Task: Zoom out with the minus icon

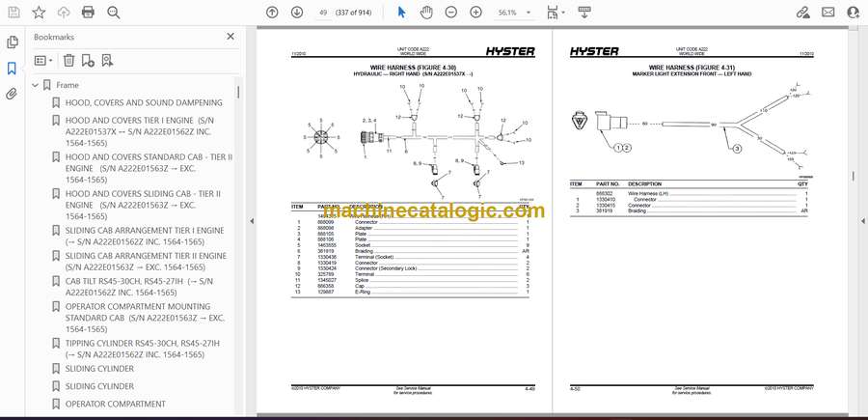Action: [451, 13]
